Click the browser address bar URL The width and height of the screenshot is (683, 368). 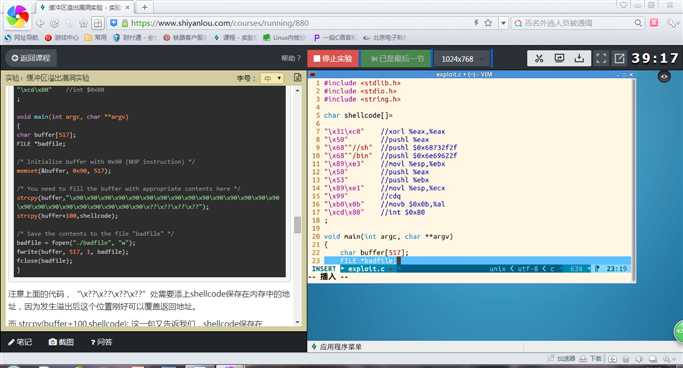(x=220, y=23)
